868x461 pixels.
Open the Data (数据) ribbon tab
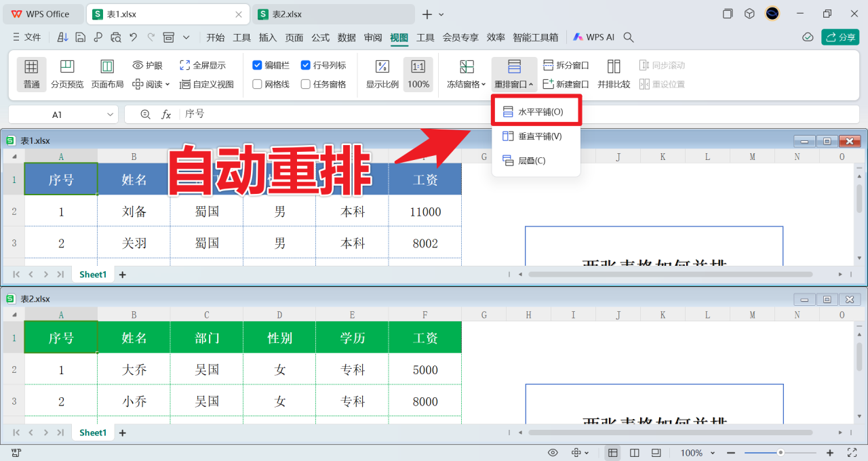click(347, 37)
